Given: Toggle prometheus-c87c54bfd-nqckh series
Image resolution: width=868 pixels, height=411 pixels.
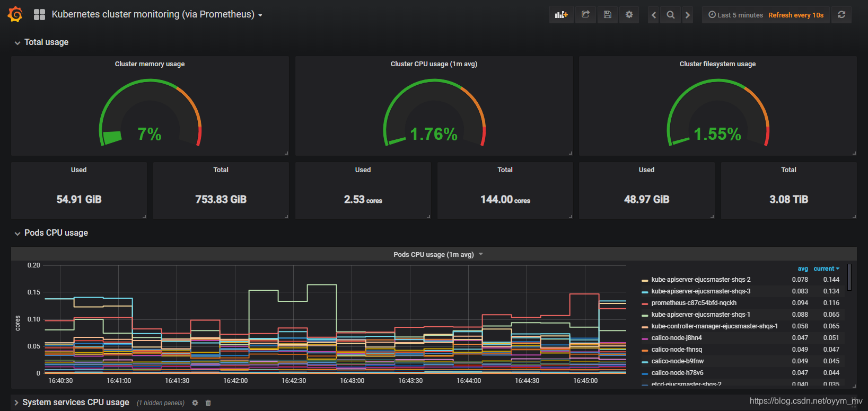Looking at the screenshot, I should pyautogui.click(x=694, y=303).
